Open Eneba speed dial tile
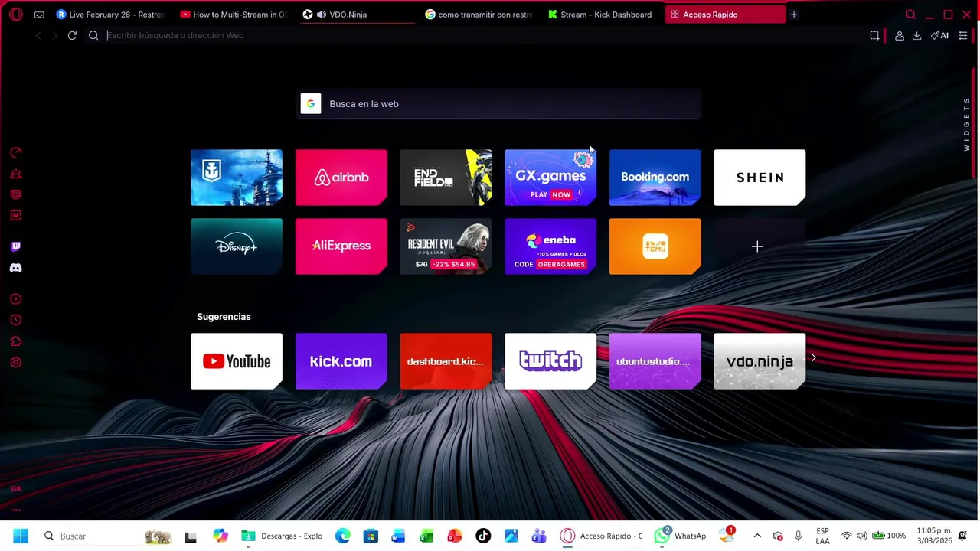This screenshot has height=551, width=980. point(550,246)
